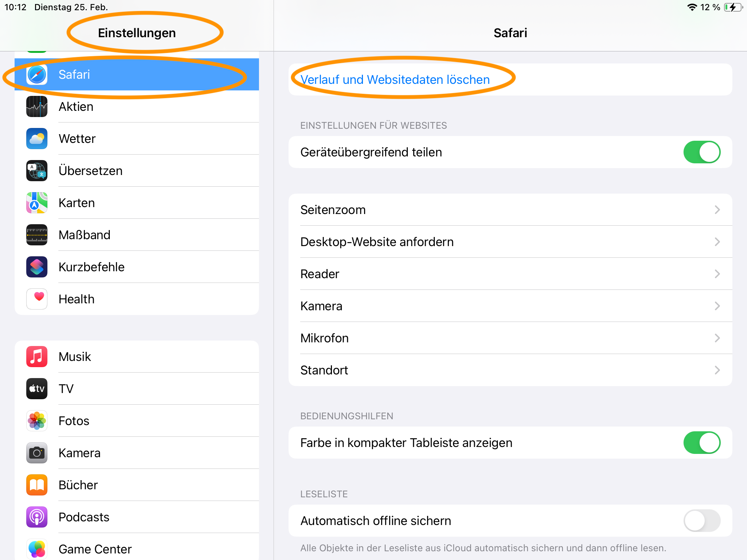Open Bücher settings entry
This screenshot has height=560, width=747.
137,485
